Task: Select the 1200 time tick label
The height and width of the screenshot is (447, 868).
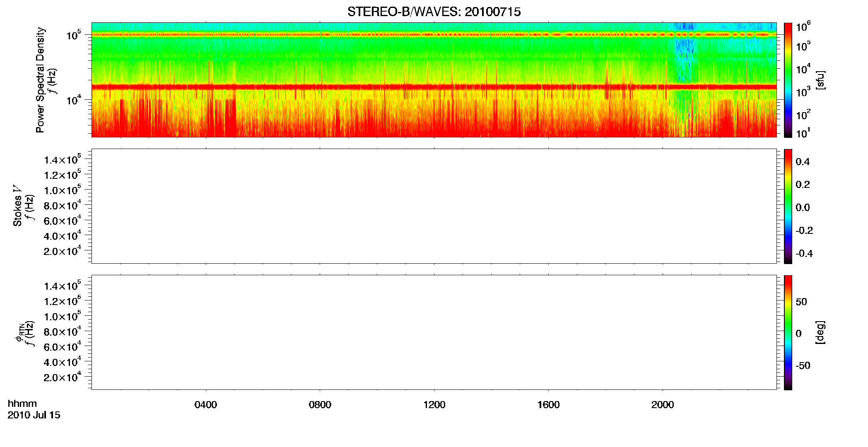Action: pyautogui.click(x=434, y=405)
